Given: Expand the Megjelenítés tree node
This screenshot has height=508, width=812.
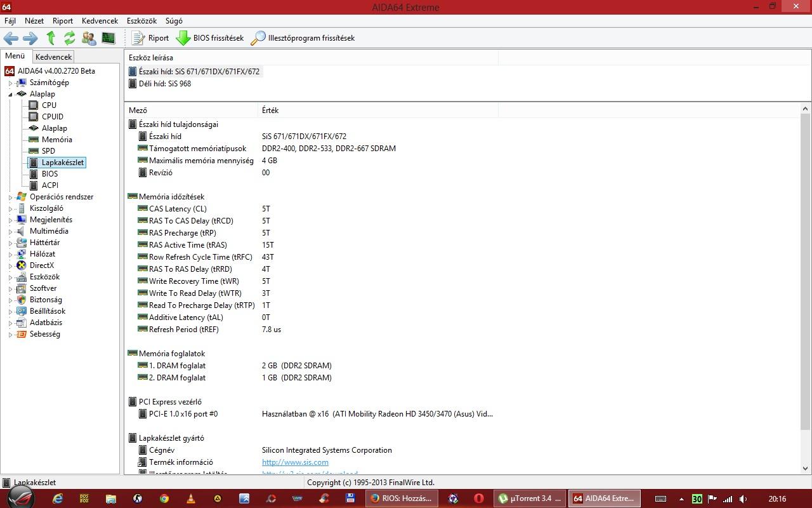Looking at the screenshot, I should pos(10,220).
